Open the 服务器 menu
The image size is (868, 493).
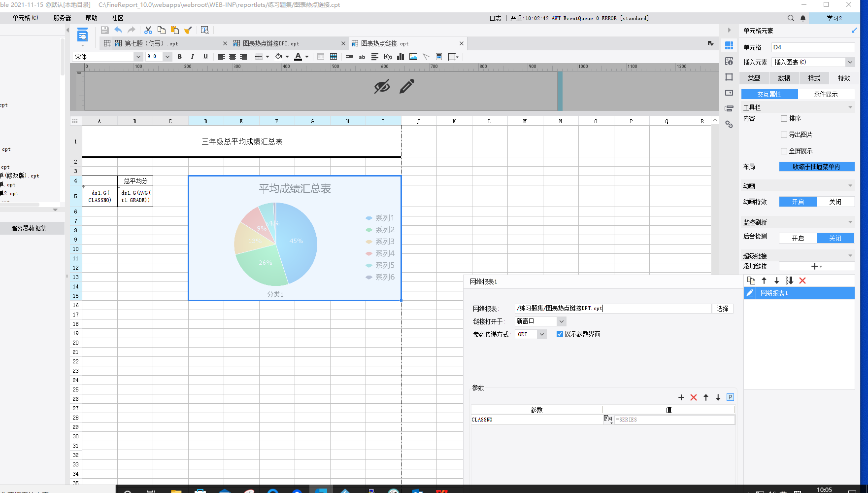62,18
